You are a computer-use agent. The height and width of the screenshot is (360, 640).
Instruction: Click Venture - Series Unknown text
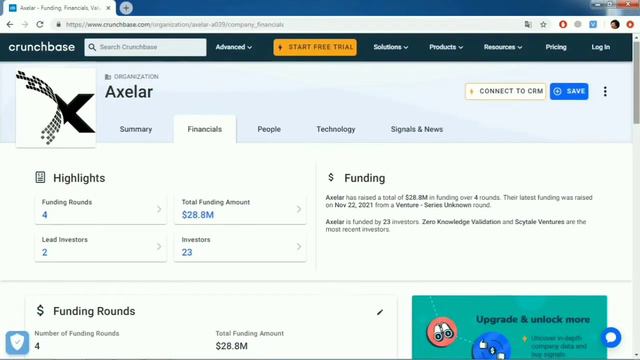click(433, 205)
